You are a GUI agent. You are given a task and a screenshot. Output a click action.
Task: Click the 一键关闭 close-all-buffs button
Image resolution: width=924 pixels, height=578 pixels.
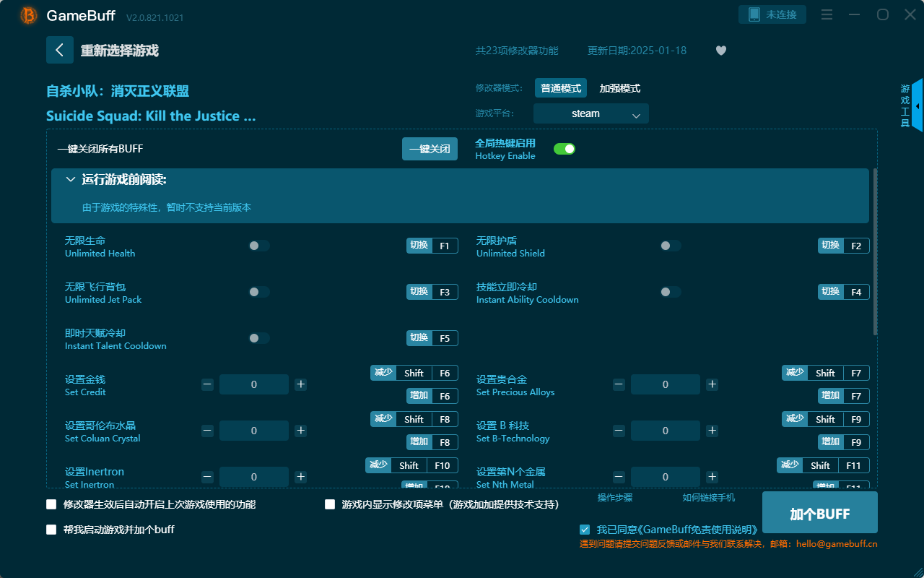(x=430, y=148)
